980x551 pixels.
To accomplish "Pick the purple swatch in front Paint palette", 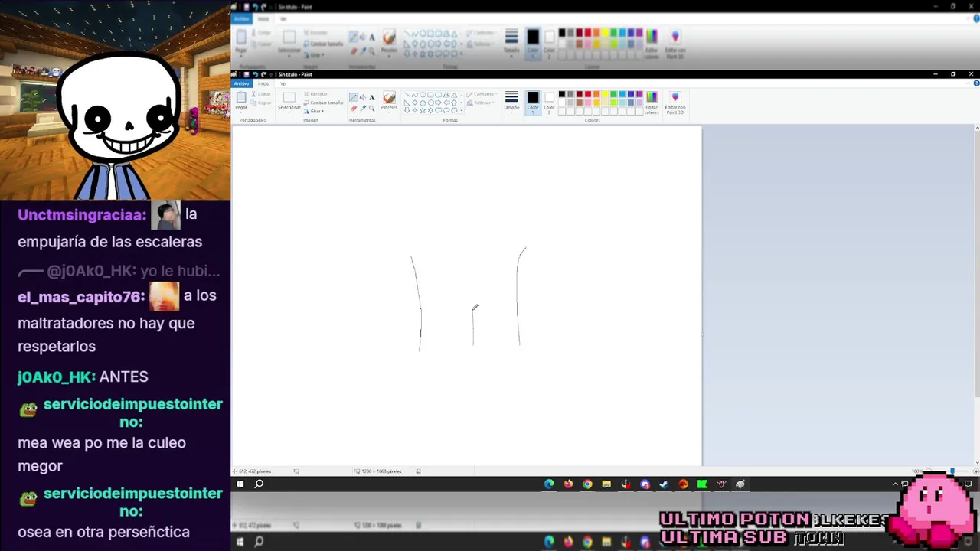I will coord(639,94).
